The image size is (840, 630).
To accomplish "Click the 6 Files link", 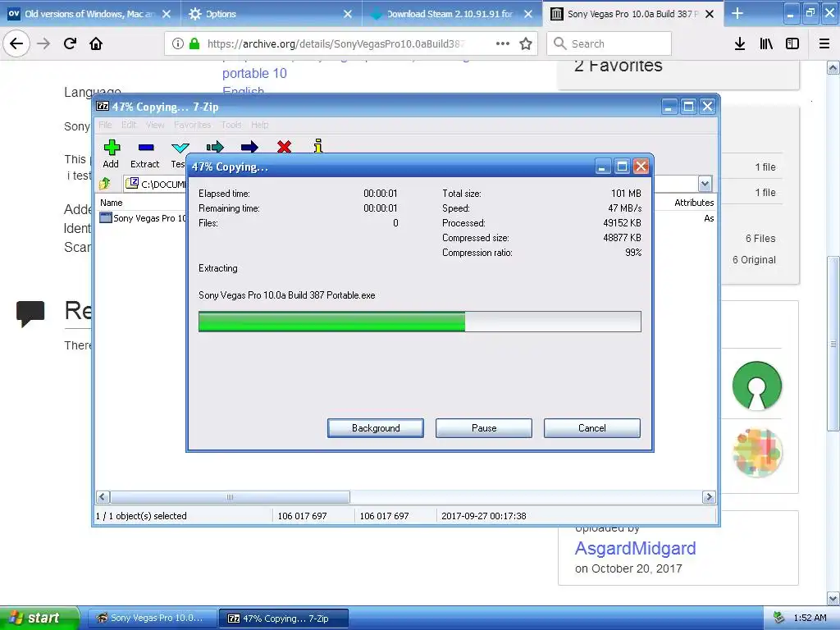I will [x=760, y=239].
